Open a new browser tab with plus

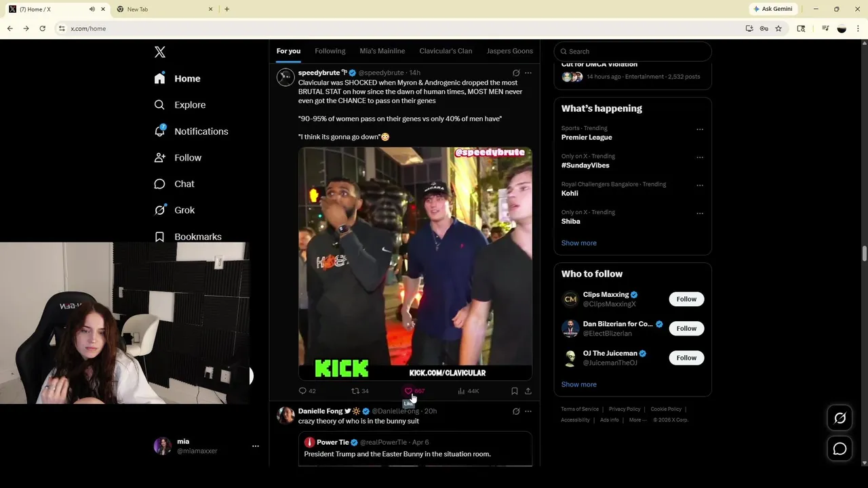click(x=226, y=9)
